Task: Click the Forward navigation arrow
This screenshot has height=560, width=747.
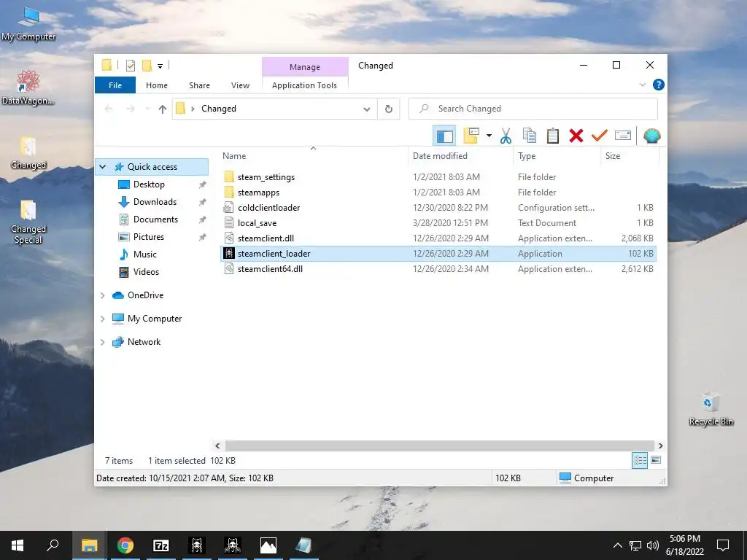Action: coord(130,109)
